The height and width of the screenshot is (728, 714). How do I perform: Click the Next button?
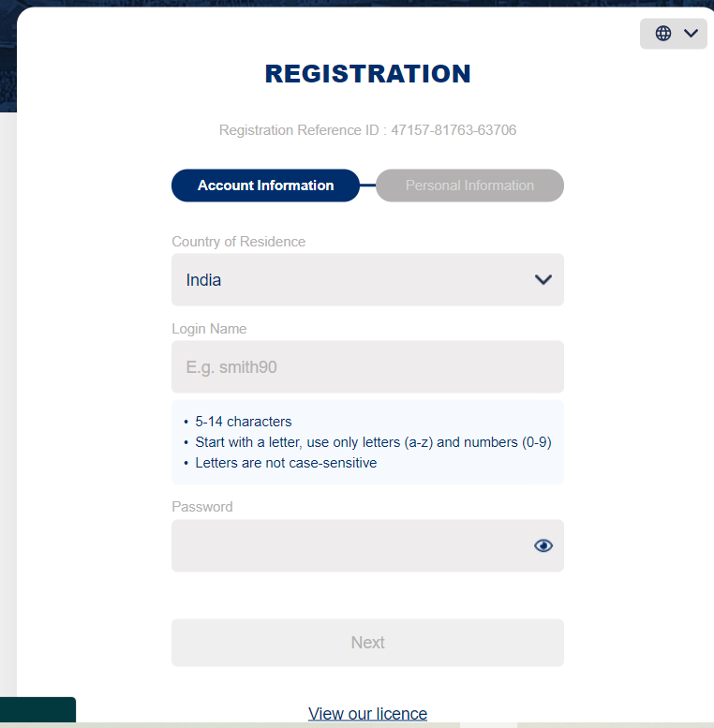coord(367,643)
